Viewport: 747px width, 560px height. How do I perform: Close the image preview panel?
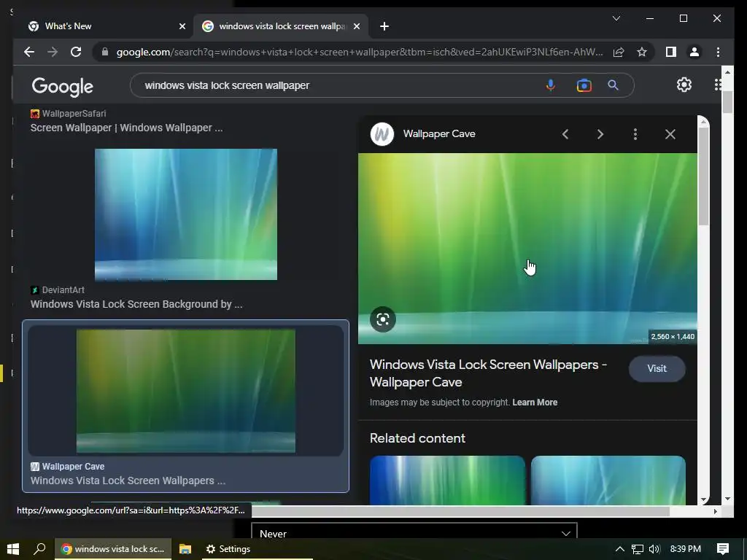(x=670, y=134)
